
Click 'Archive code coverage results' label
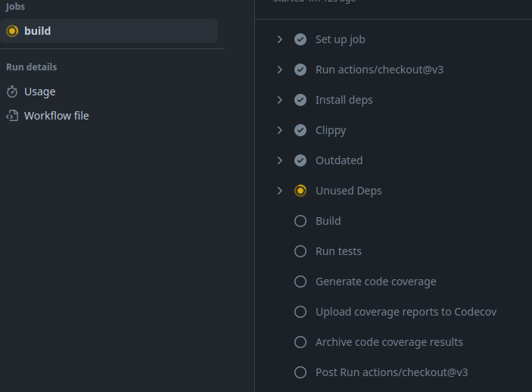389,342
